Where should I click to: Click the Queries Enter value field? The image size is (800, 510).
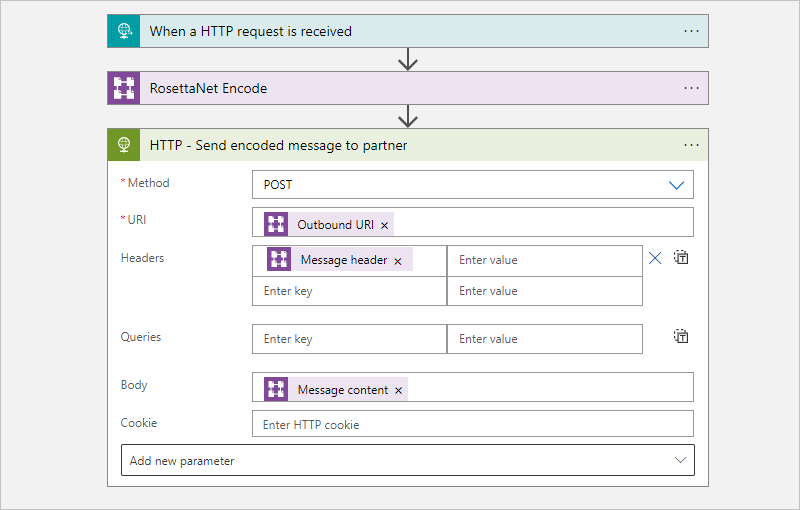point(544,339)
